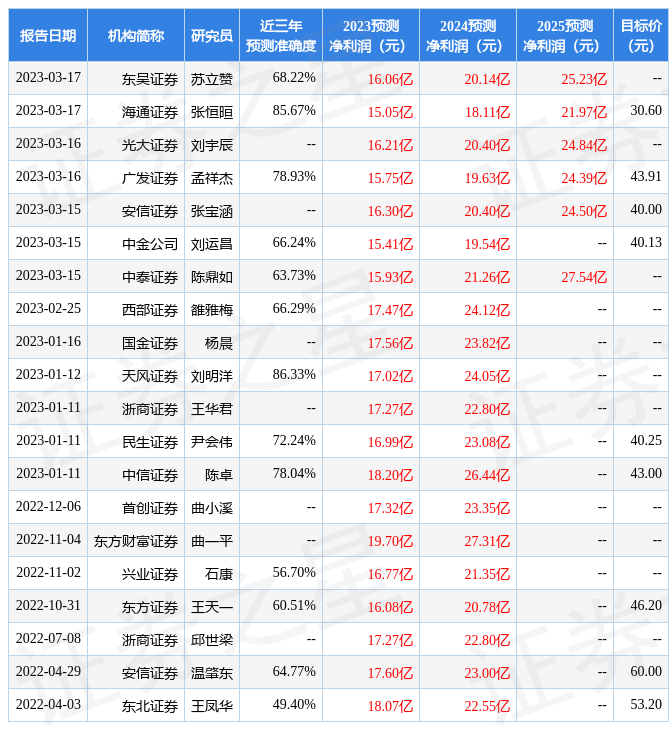Select researcher 曲一平

coord(212,541)
